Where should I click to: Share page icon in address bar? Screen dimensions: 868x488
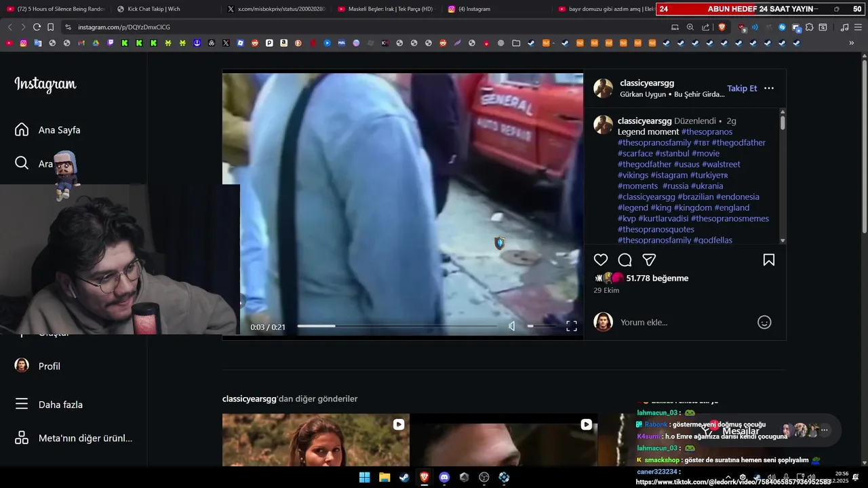[x=706, y=27]
